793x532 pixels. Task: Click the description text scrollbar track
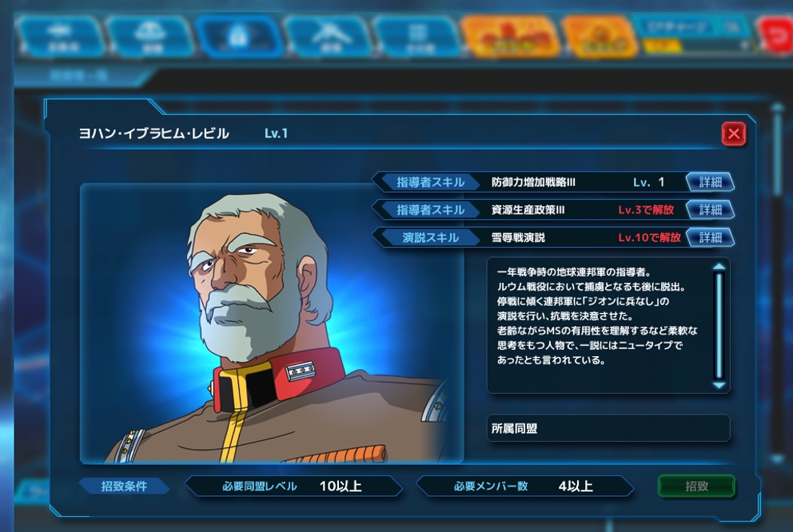pyautogui.click(x=719, y=326)
